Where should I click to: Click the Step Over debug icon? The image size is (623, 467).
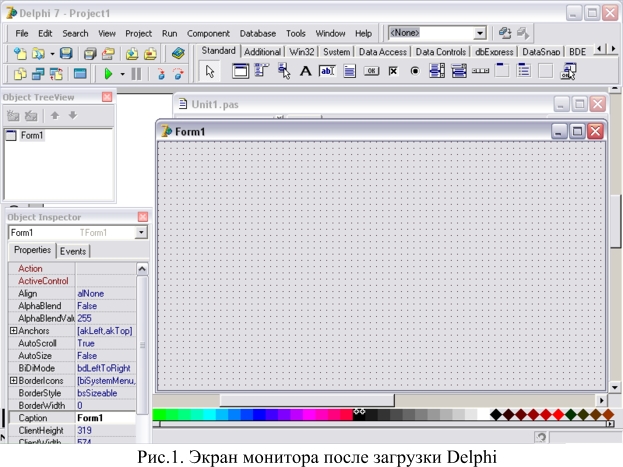click(x=178, y=74)
